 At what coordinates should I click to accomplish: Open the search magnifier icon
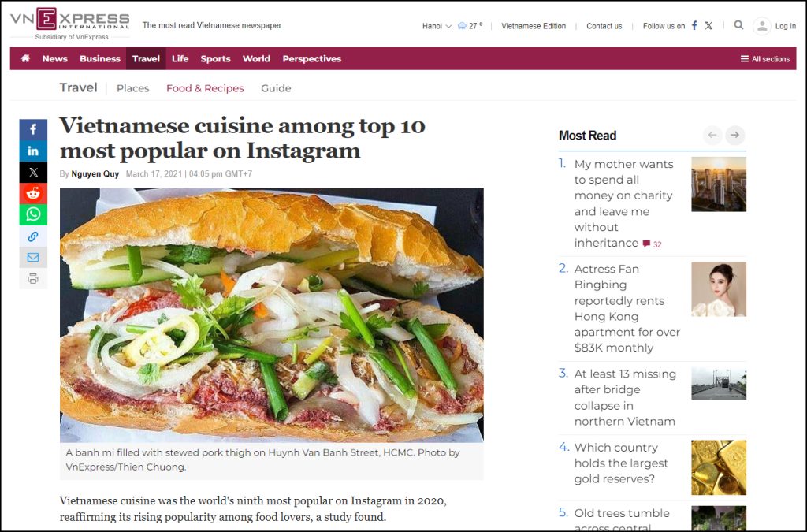(738, 25)
